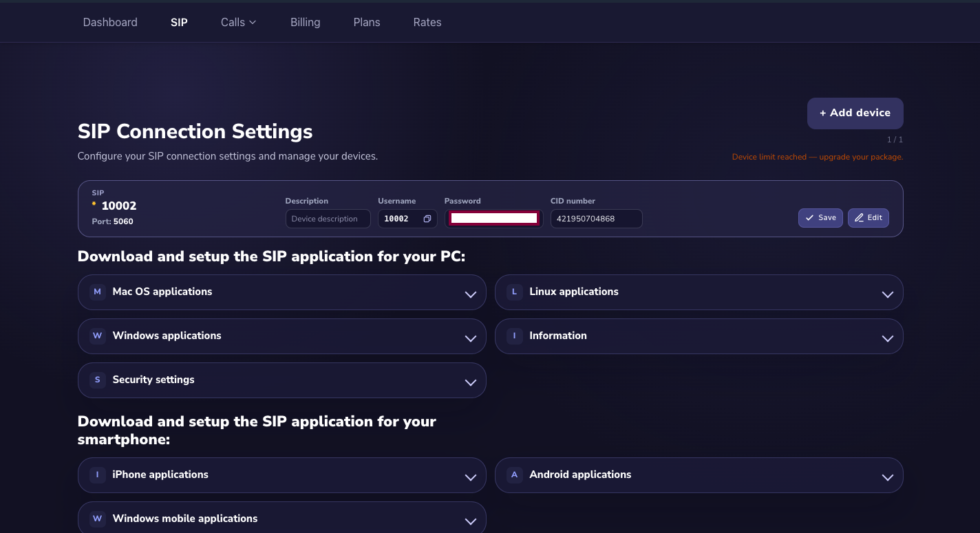Open the Calls dropdown menu
980x533 pixels.
click(238, 22)
